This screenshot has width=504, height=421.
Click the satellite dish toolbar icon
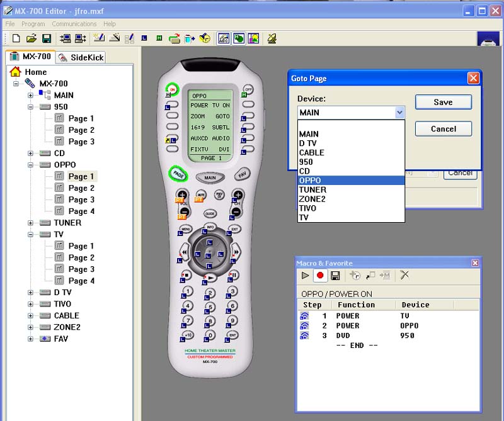click(272, 38)
